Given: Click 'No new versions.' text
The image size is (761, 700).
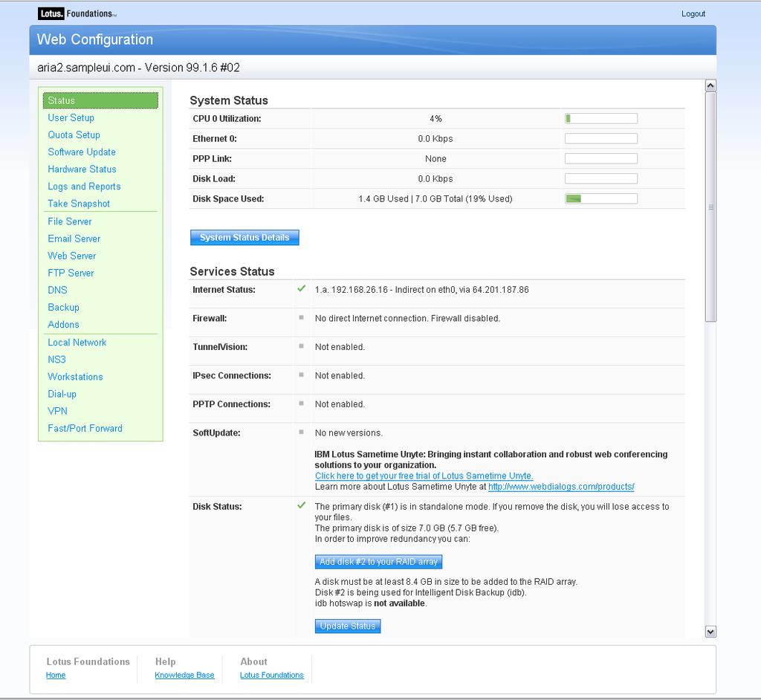Looking at the screenshot, I should click(349, 433).
